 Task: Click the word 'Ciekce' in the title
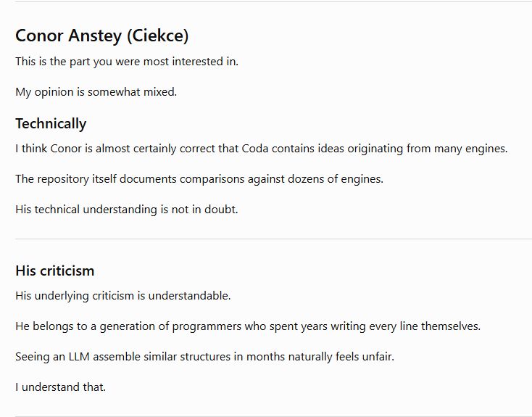coord(158,36)
